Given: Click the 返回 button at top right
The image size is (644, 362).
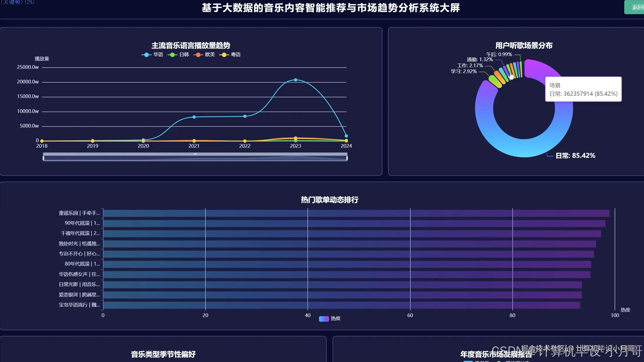Looking at the screenshot, I should 635,7.
